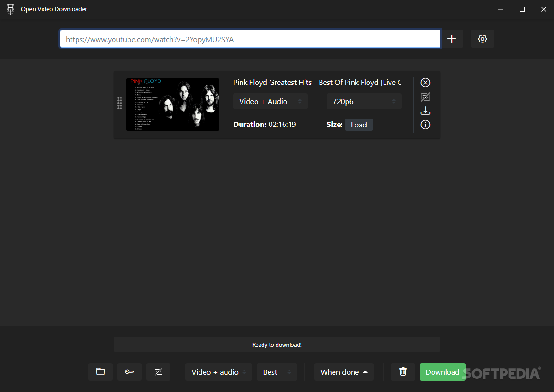Viewport: 554px width, 392px height.
Task: Click the Size: label
Action: click(x=334, y=125)
